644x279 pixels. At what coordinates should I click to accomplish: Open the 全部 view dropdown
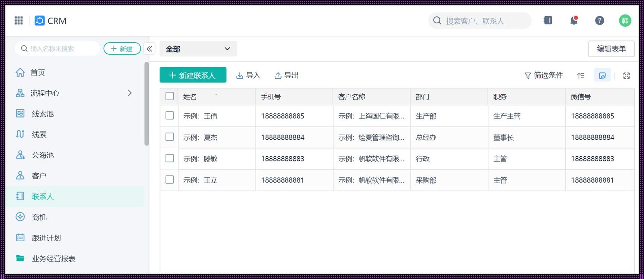click(x=198, y=49)
